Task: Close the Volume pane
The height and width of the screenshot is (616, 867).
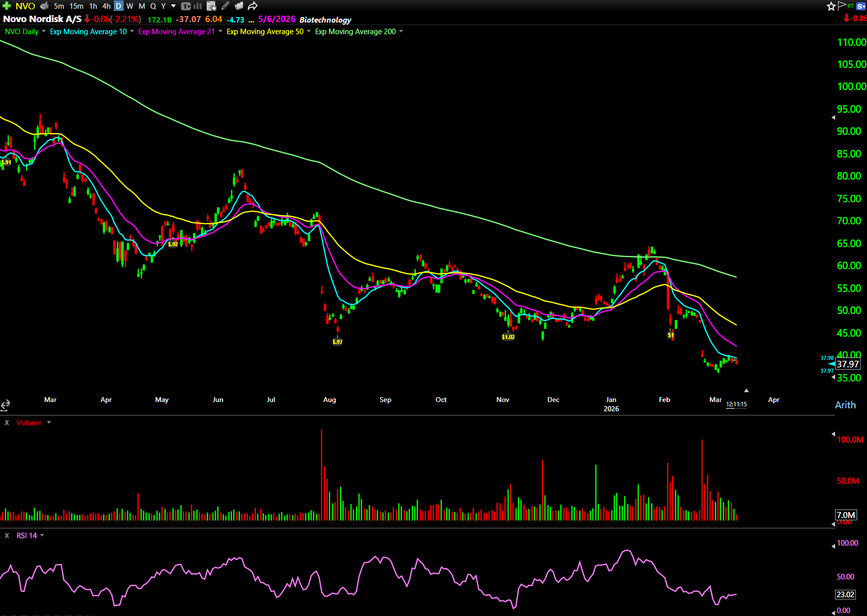Action: pyautogui.click(x=7, y=423)
